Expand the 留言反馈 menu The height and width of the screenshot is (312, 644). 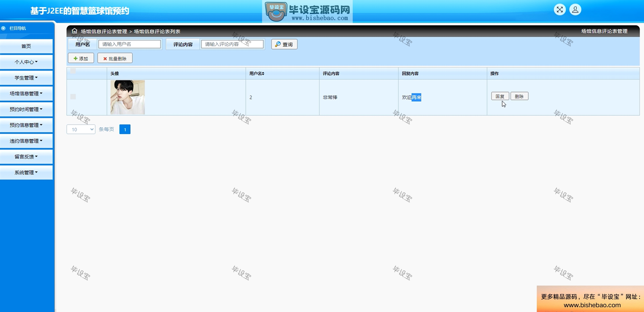26,156
